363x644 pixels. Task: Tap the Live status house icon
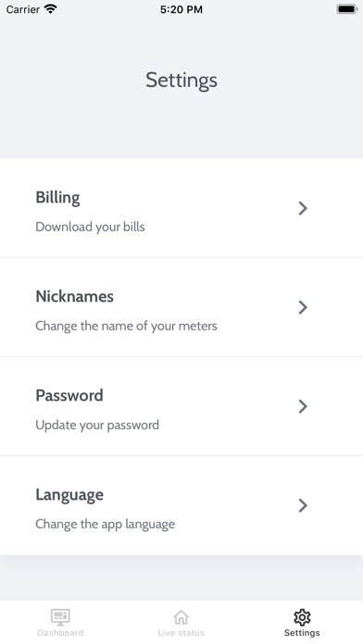click(181, 617)
